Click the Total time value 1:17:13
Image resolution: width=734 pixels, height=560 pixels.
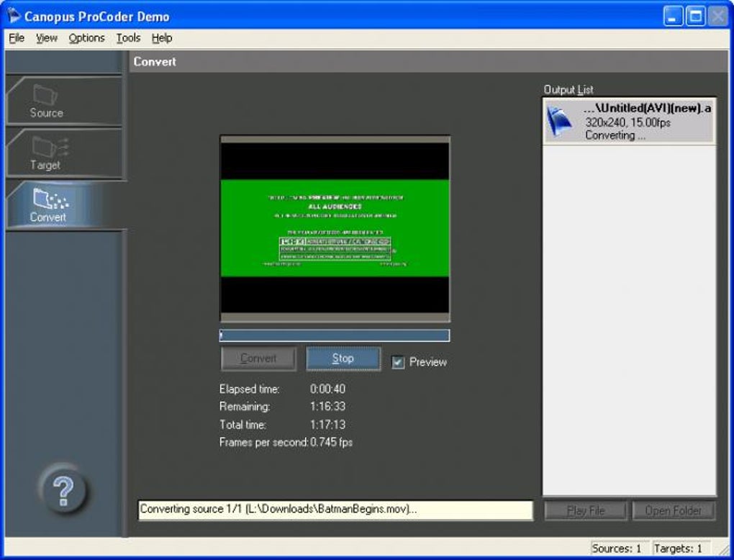[327, 424]
